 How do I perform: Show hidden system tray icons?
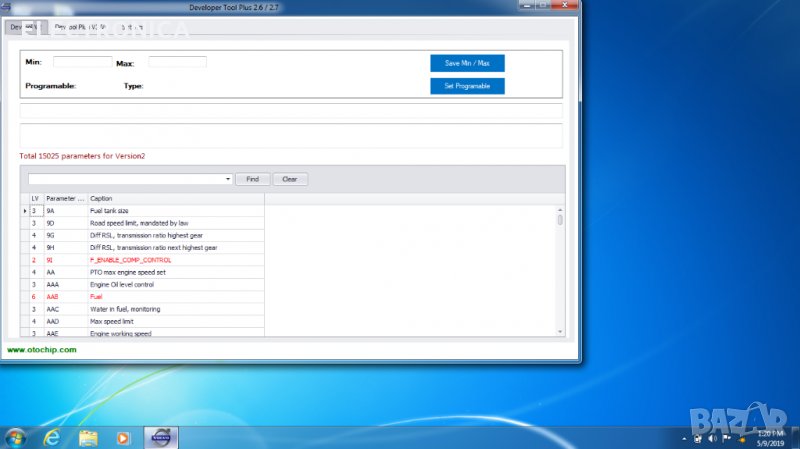pos(684,438)
